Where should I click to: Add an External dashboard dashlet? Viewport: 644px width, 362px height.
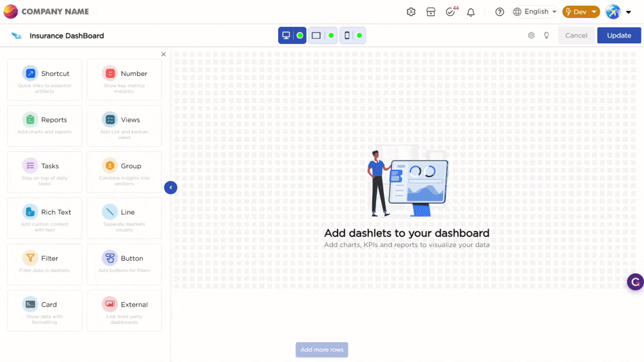point(124,310)
